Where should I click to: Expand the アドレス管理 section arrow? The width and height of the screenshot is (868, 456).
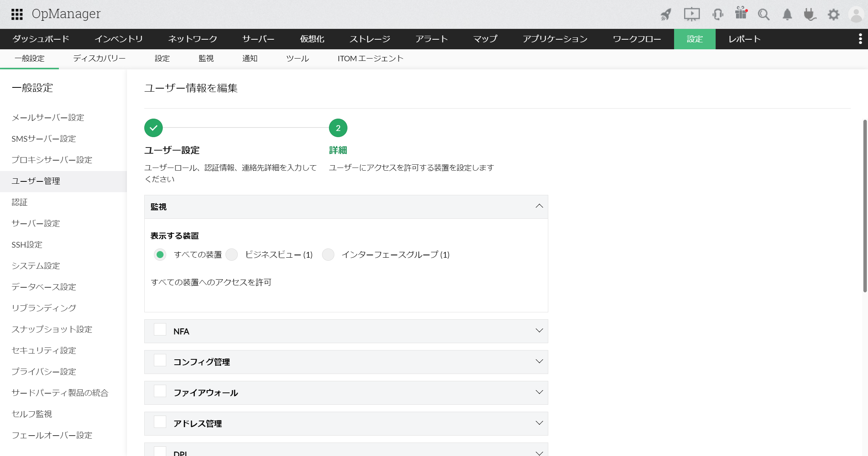pos(539,423)
